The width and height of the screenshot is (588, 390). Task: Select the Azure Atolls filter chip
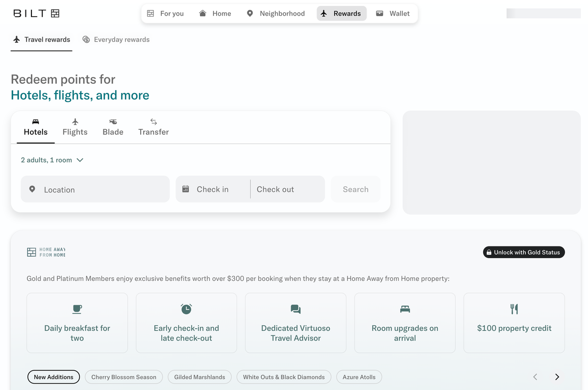click(359, 377)
